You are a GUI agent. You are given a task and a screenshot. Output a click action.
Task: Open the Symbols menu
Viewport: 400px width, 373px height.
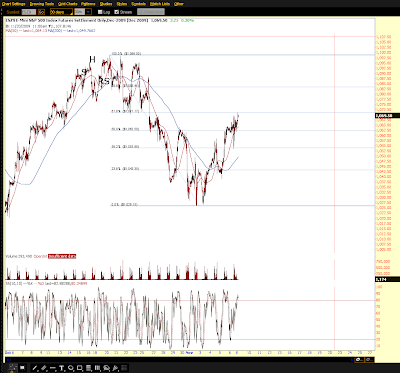(138, 4)
